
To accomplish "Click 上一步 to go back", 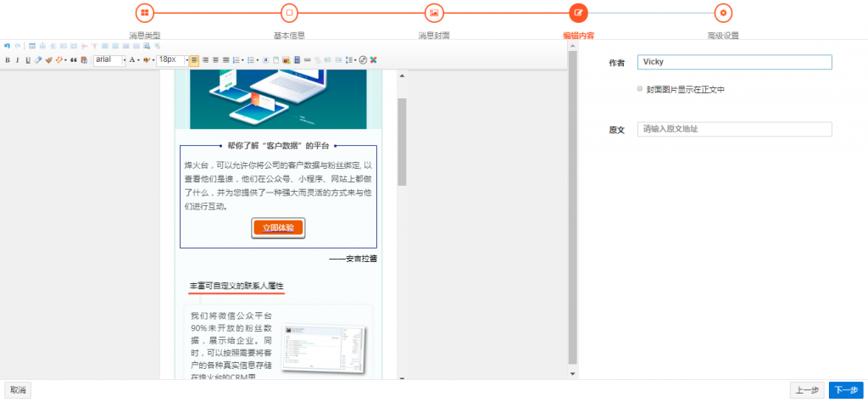I will tap(807, 390).
